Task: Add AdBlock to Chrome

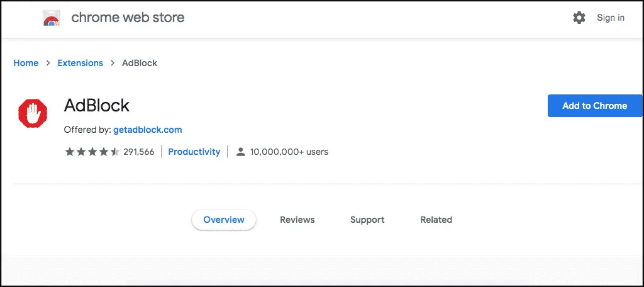Action: click(x=595, y=106)
